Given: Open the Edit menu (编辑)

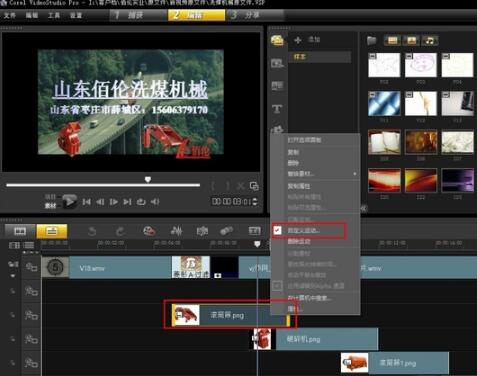Looking at the screenshot, I should (x=32, y=15).
